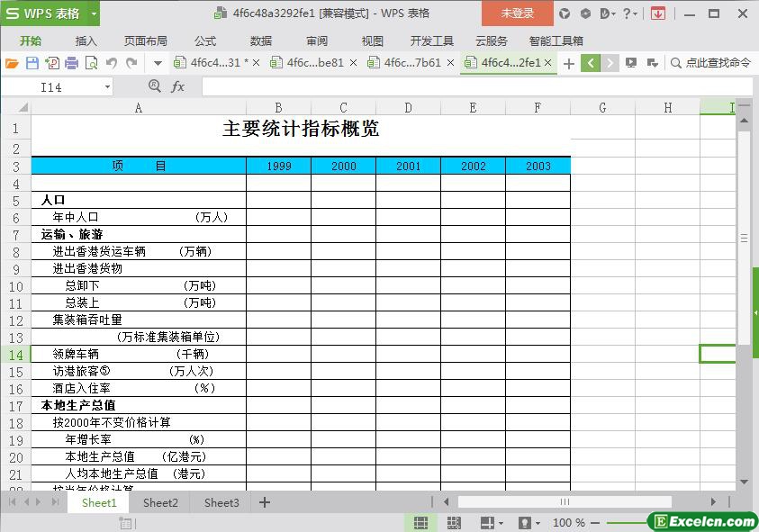Open the 视图 ribbon tab

372,41
